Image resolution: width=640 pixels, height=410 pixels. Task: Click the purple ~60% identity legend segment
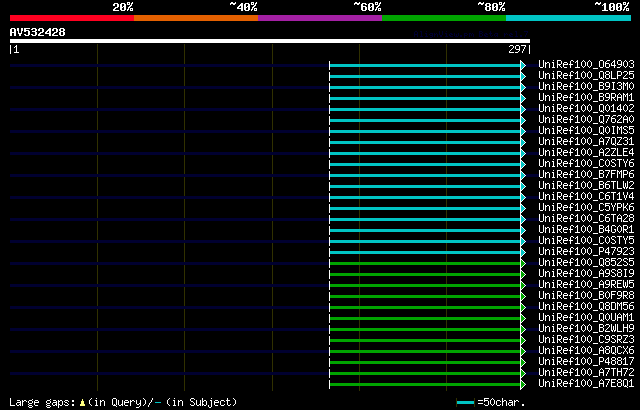(x=320, y=18)
